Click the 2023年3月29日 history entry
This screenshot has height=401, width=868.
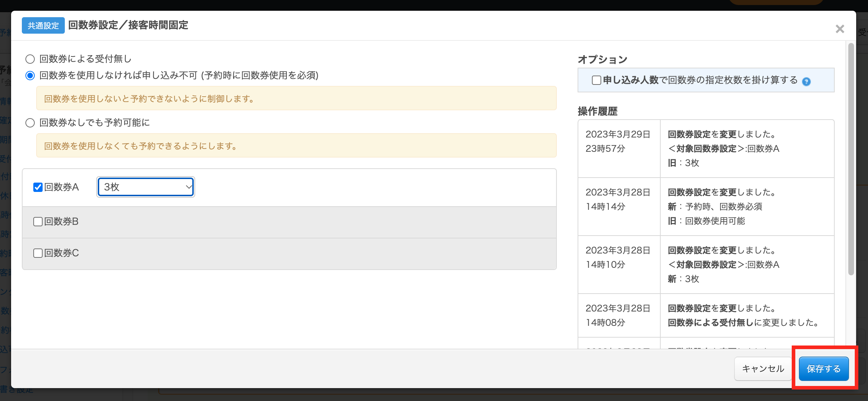[706, 149]
